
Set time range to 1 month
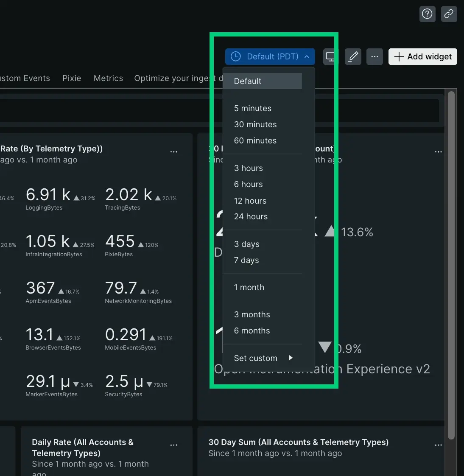(249, 288)
